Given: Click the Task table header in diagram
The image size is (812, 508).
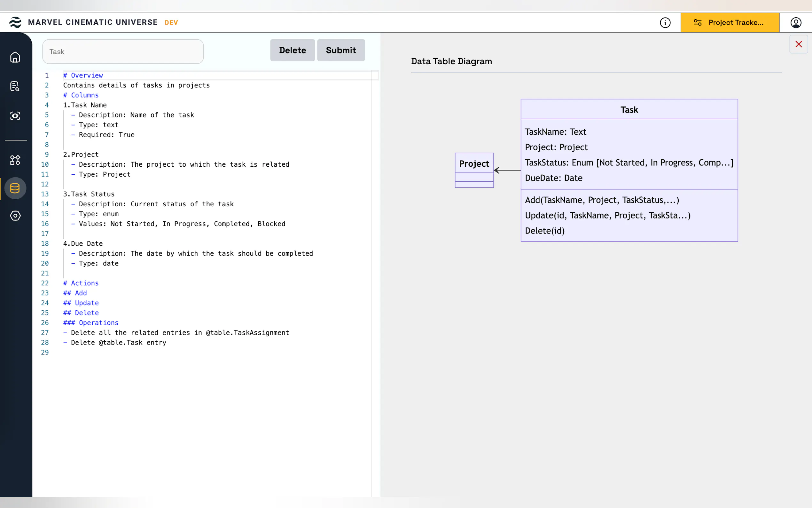Looking at the screenshot, I should pyautogui.click(x=629, y=110).
